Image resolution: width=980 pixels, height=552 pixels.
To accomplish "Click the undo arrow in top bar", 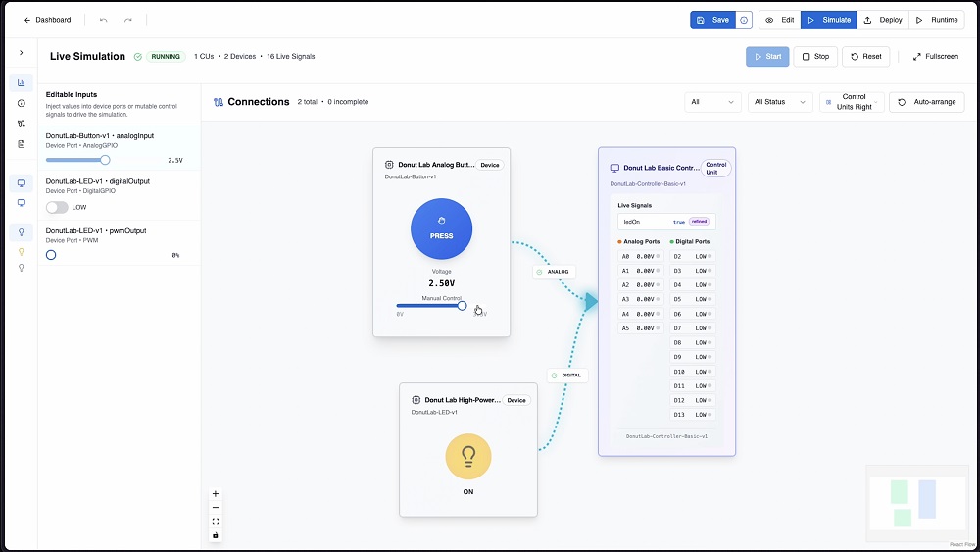I will [104, 20].
